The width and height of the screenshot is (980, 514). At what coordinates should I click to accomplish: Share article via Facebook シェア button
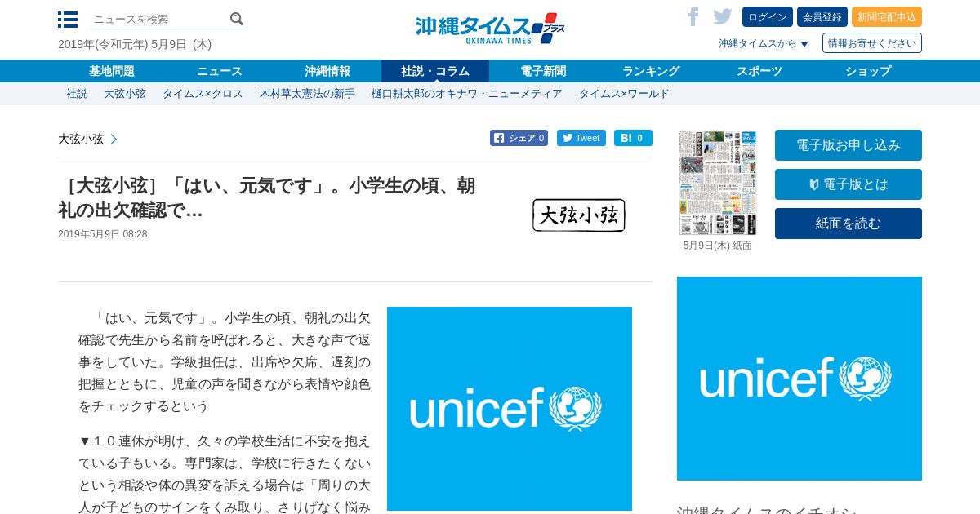point(519,138)
